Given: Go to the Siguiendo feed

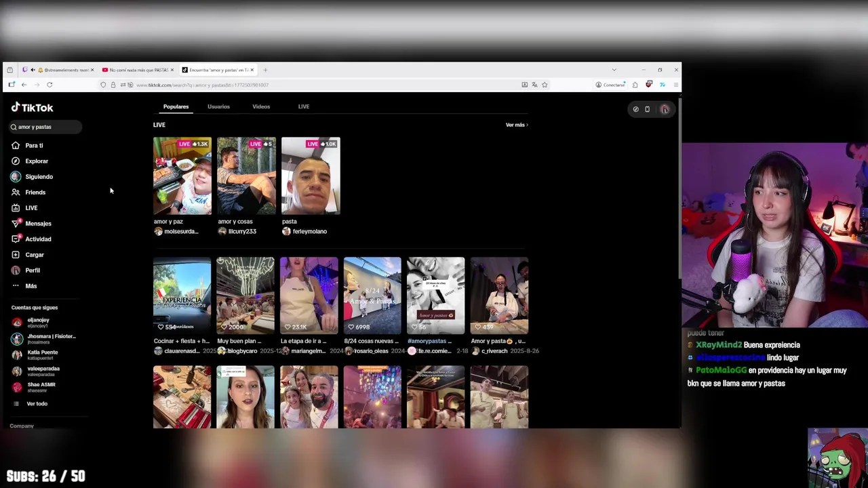Looking at the screenshot, I should 32,177.
